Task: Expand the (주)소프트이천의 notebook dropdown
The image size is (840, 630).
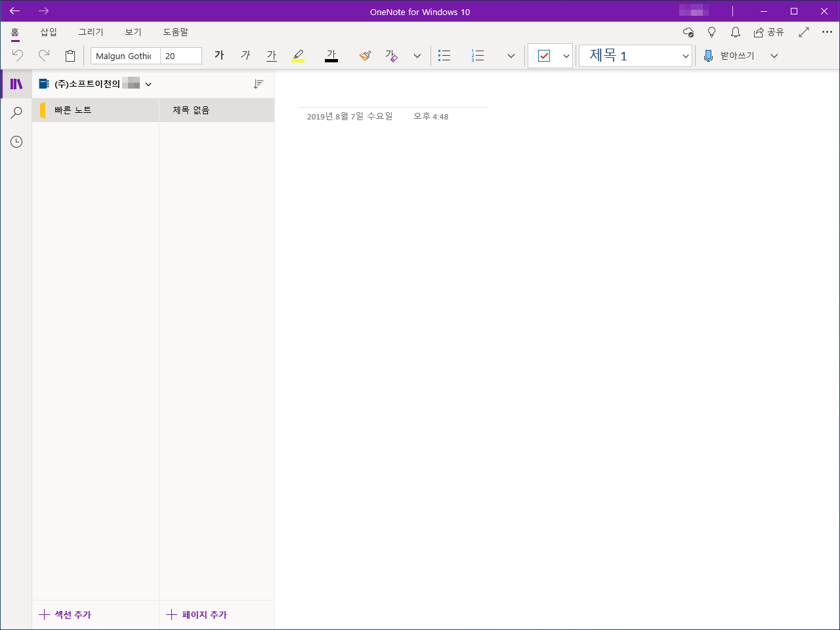Action: pos(148,84)
